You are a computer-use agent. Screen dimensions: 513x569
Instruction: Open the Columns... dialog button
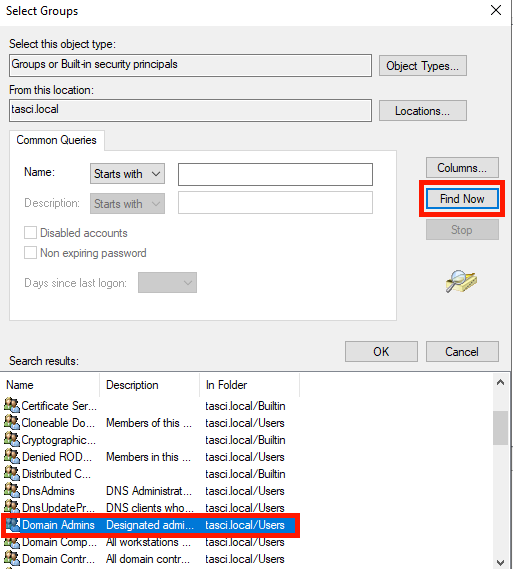pos(462,168)
